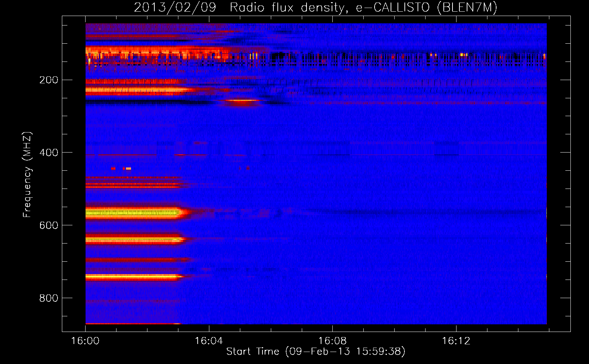The width and height of the screenshot is (589, 364).
Task: Click the 'Frequency (MHZ)' y-axis label
Action: (x=27, y=174)
